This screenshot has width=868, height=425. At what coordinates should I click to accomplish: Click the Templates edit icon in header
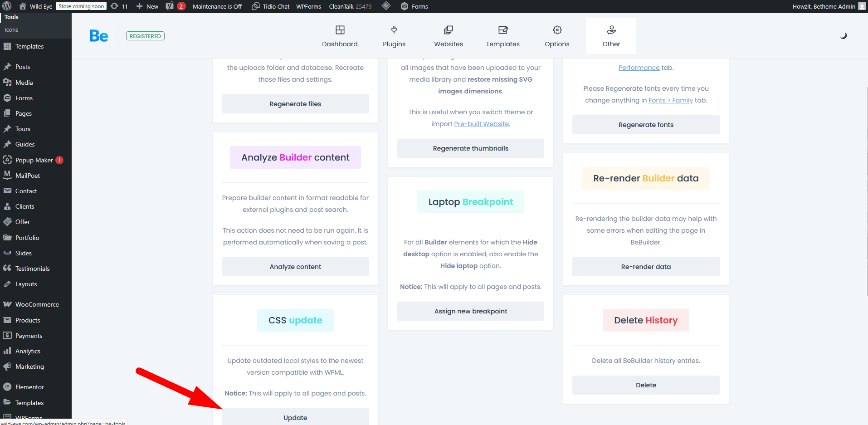tap(502, 30)
